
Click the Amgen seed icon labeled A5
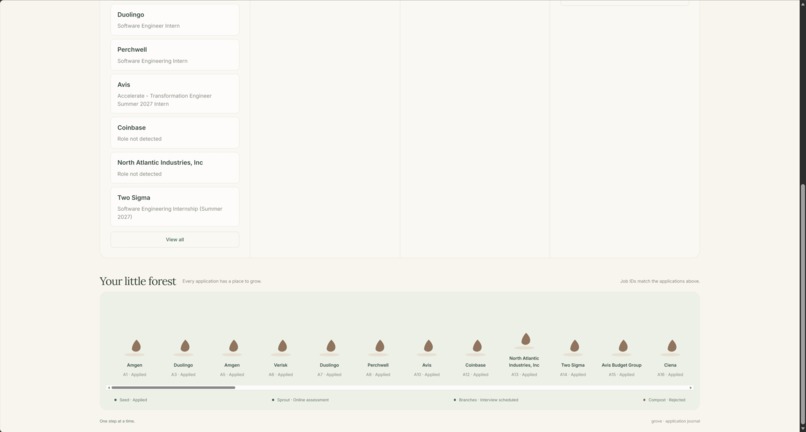233,346
